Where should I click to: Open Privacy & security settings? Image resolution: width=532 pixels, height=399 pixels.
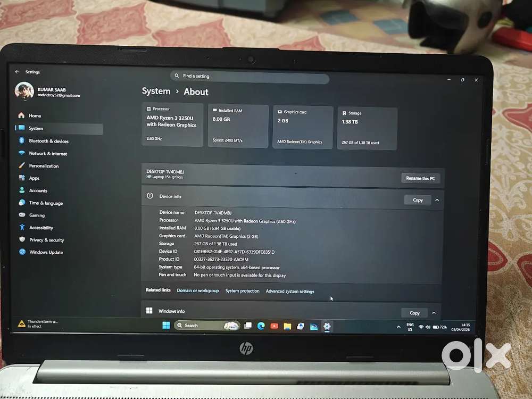coord(46,240)
